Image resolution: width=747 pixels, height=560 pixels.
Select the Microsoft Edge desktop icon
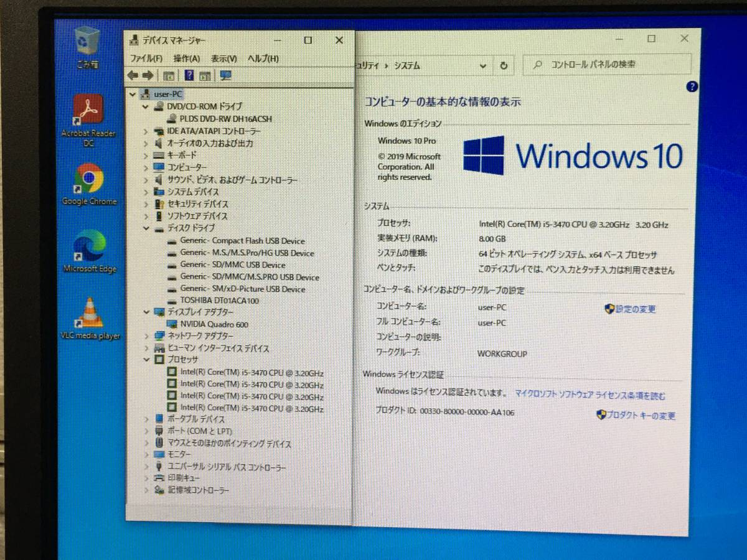coord(90,251)
